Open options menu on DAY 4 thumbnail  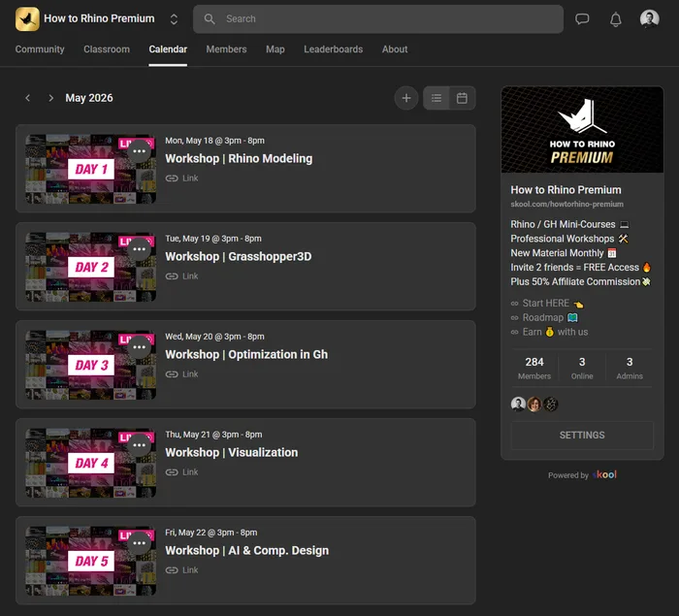pyautogui.click(x=139, y=445)
